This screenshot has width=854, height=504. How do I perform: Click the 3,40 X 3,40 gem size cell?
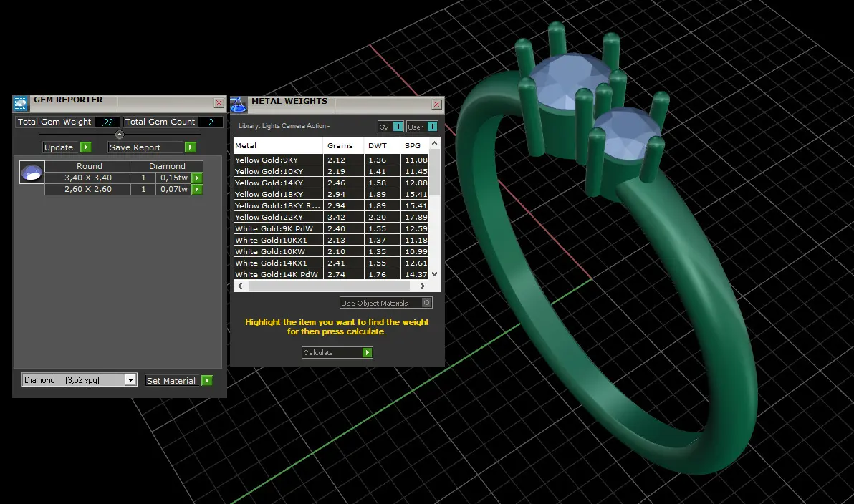tap(87, 178)
